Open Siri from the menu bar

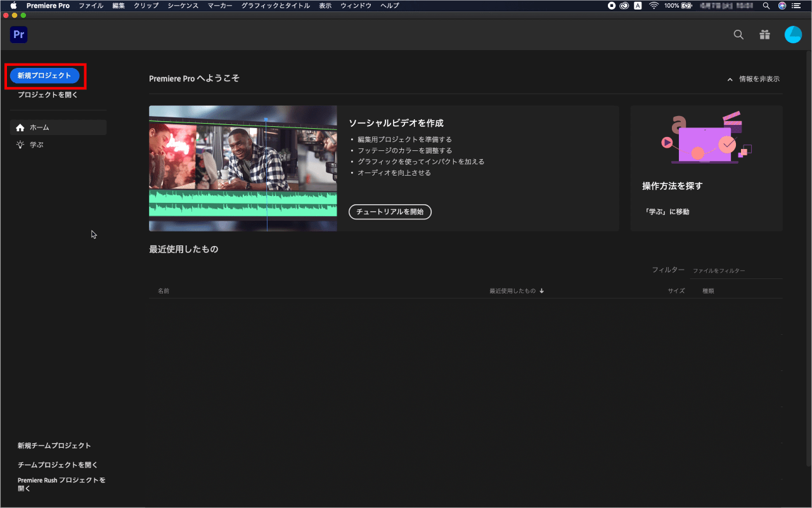coord(782,6)
